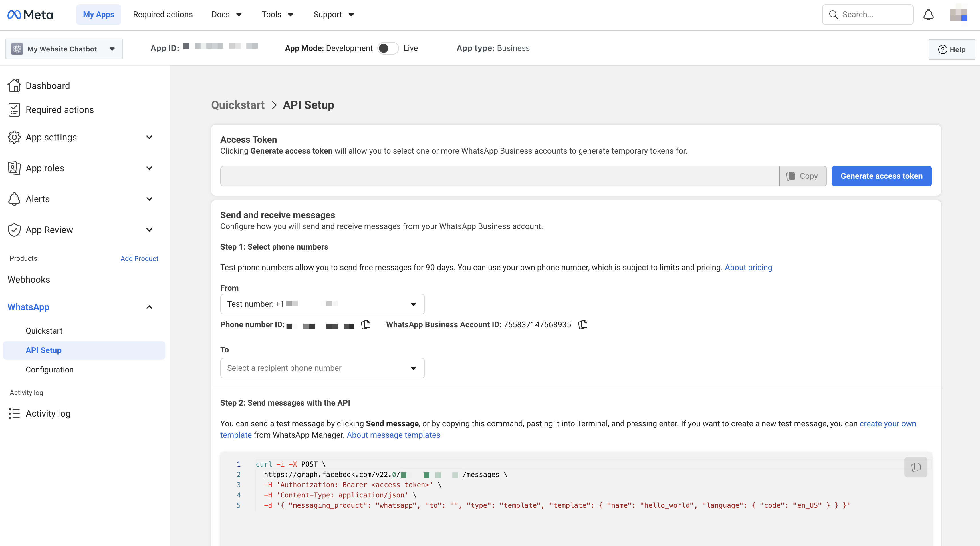This screenshot has height=546, width=980.
Task: Select Configuration under WhatsApp
Action: click(x=49, y=370)
